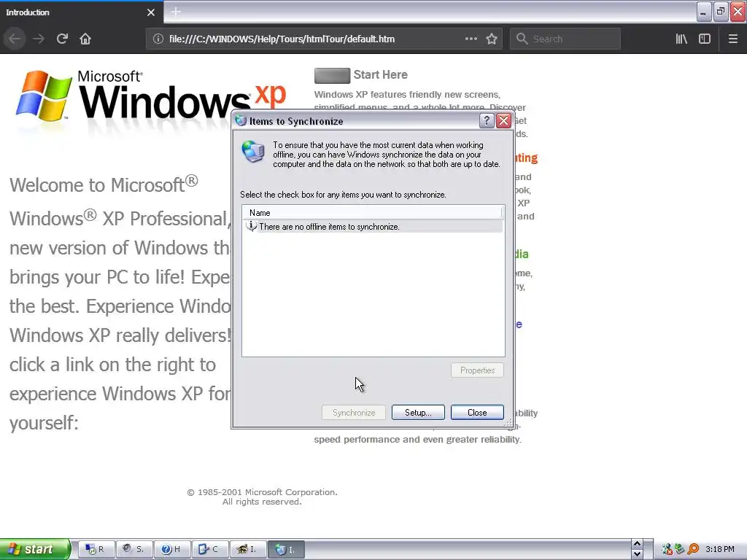Click the taskbar clock showing 3:18 PM
This screenshot has width=747, height=560.
pyautogui.click(x=720, y=549)
